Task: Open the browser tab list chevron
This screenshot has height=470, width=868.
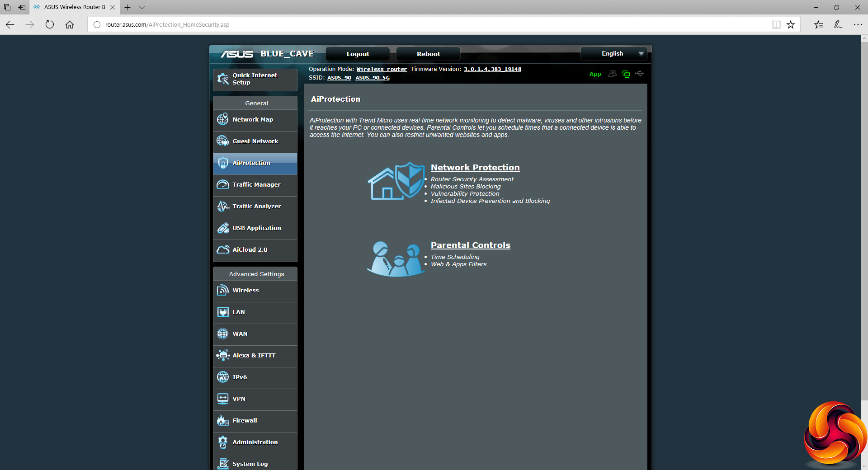Action: pos(142,7)
